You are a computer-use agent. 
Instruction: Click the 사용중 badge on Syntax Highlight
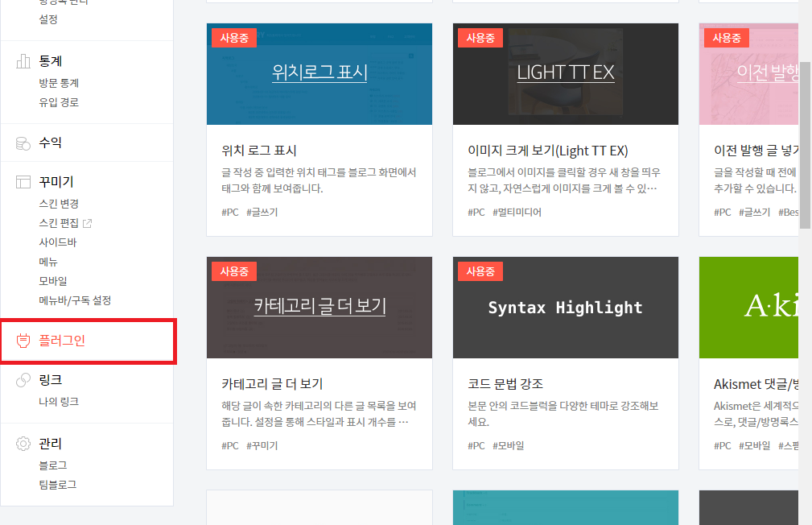tap(480, 271)
